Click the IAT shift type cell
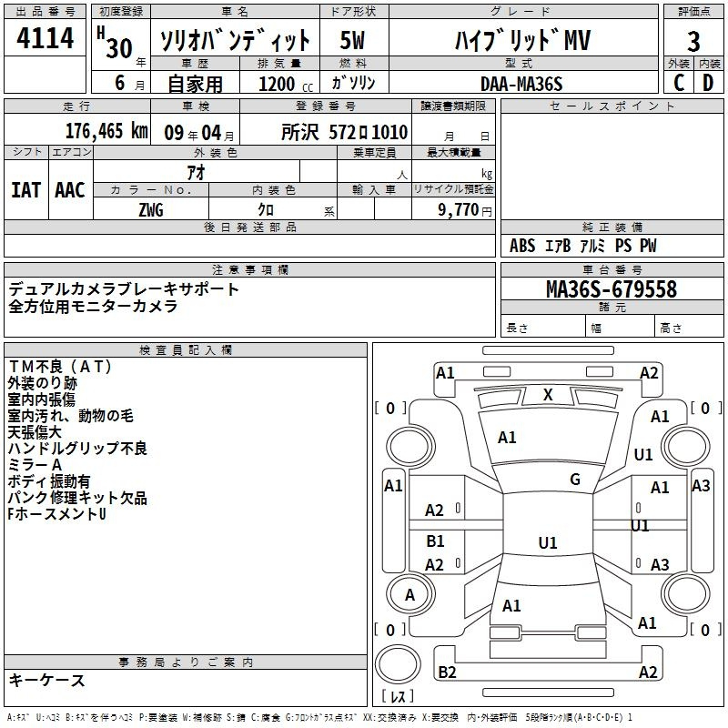The image size is (728, 728). click(x=25, y=190)
